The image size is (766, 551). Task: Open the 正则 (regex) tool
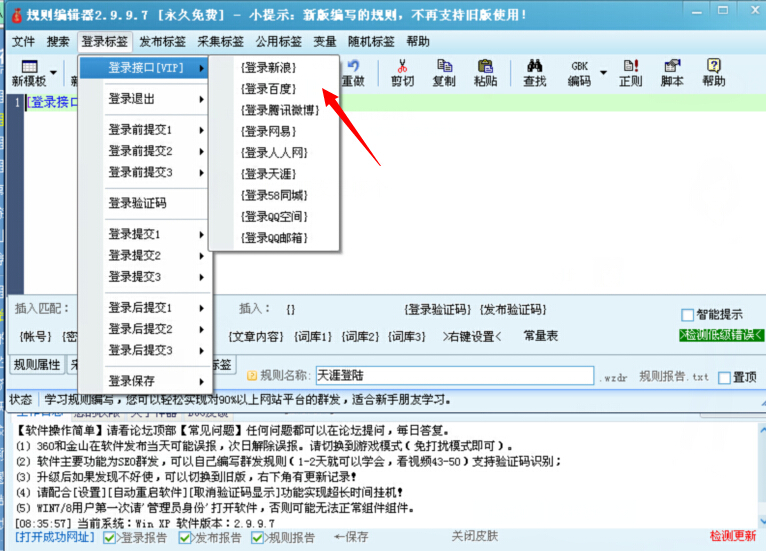pyautogui.click(x=630, y=72)
